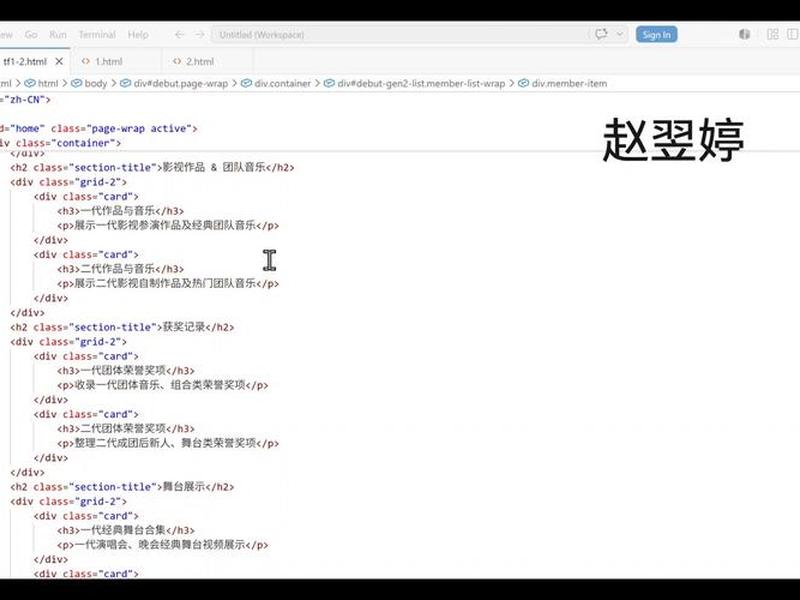Click the p line 展示一代影视参演作品及经典团队音乐
This screenshot has width=800, height=600.
[x=168, y=226]
